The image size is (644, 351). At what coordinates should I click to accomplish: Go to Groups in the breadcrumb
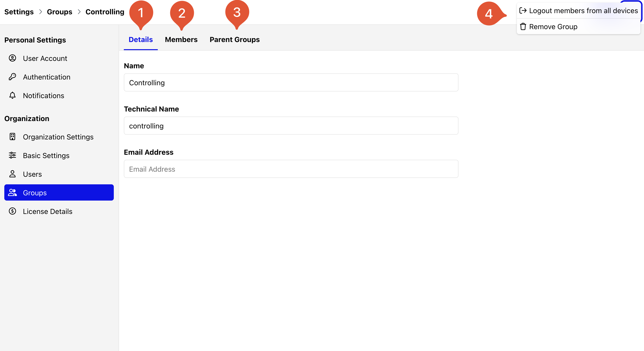[x=60, y=12]
